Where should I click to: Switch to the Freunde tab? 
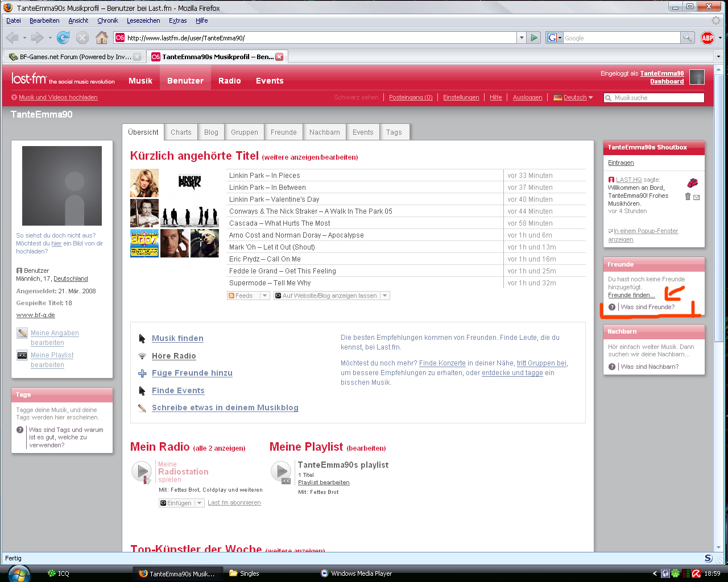[284, 132]
